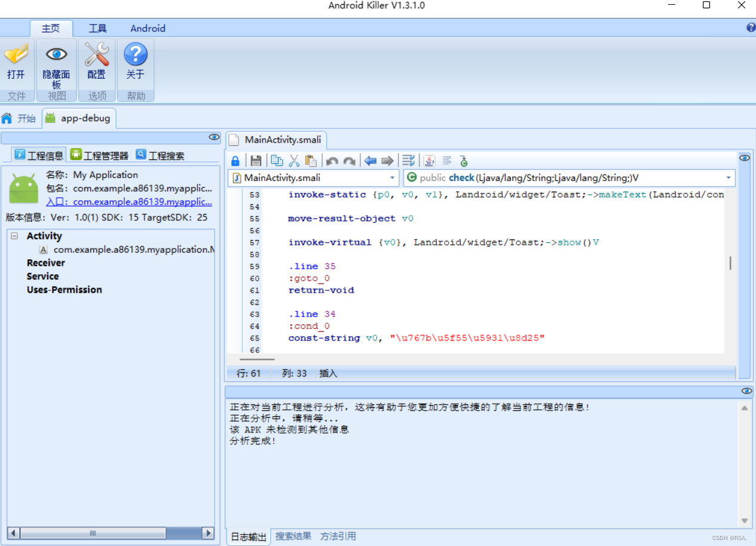Select the Service tree node
This screenshot has width=756, height=546.
[43, 277]
